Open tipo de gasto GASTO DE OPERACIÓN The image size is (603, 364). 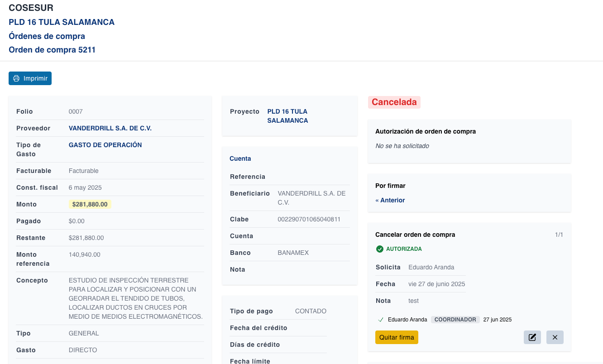(105, 145)
